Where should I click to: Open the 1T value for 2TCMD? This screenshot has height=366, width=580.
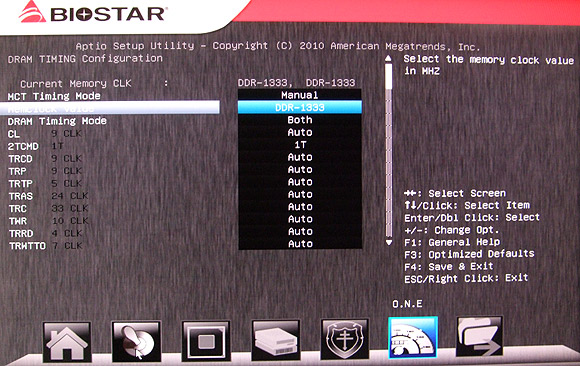pos(300,145)
